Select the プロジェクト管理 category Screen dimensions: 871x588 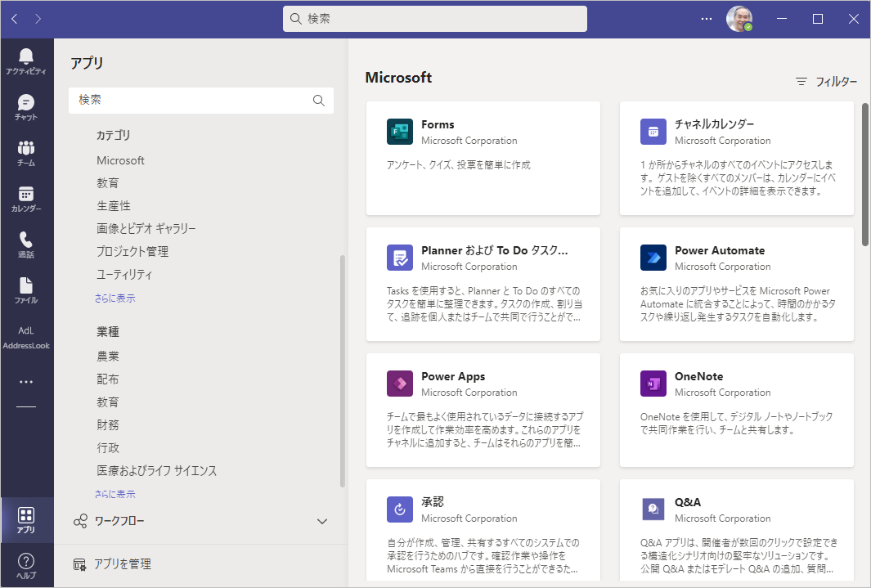click(132, 252)
